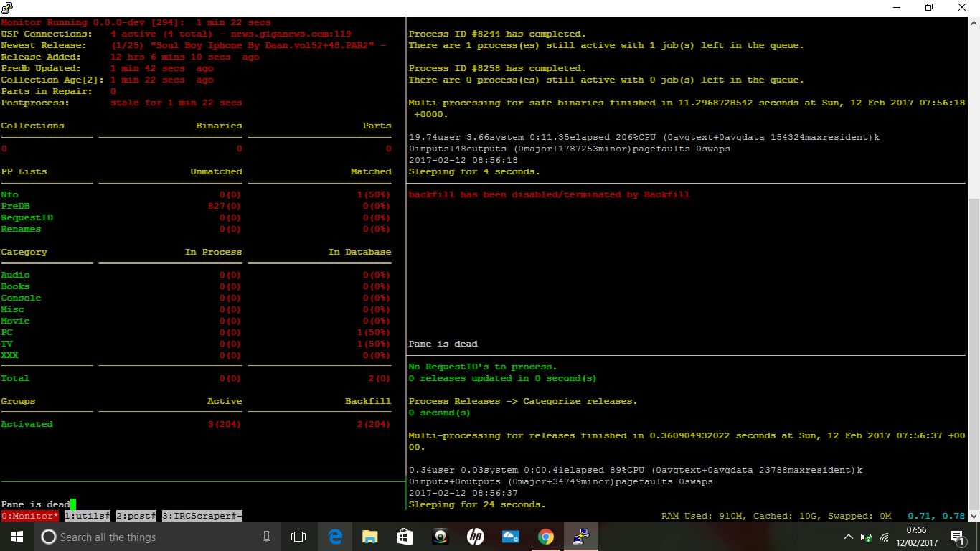Click the Binaries column header
This screenshot has height=551, width=980.
coord(219,126)
